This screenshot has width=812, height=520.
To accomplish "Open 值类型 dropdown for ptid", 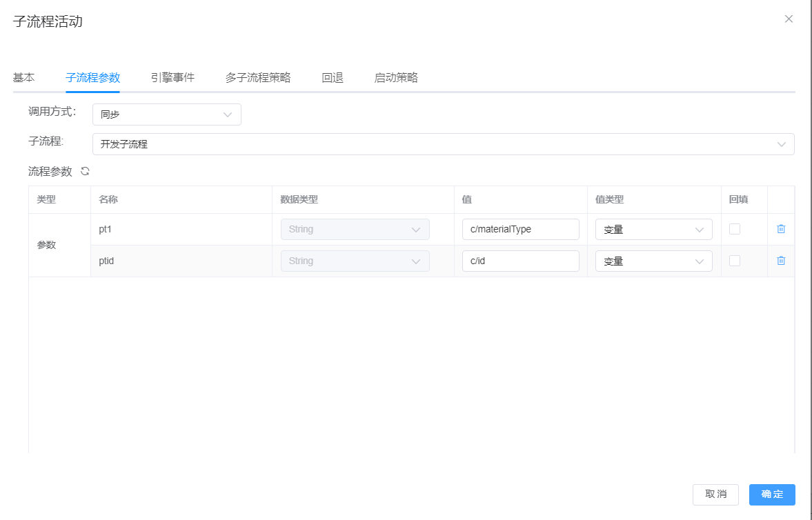I will pos(653,261).
